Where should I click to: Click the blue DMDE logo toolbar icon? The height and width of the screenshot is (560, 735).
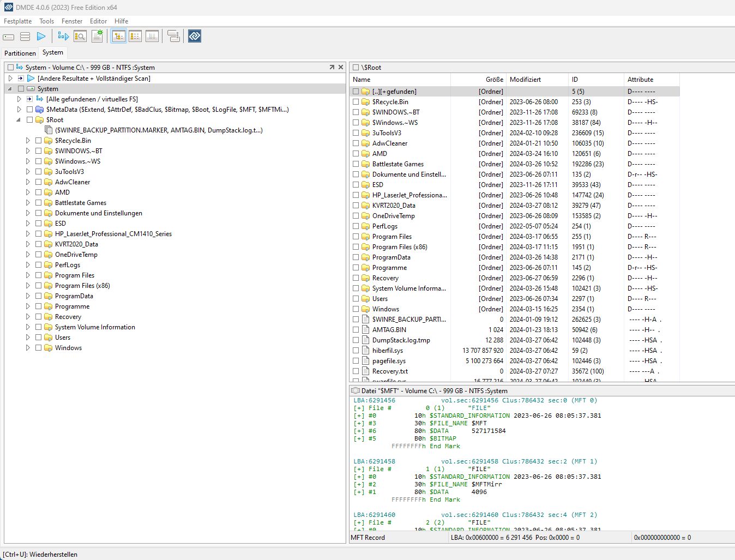(x=195, y=37)
